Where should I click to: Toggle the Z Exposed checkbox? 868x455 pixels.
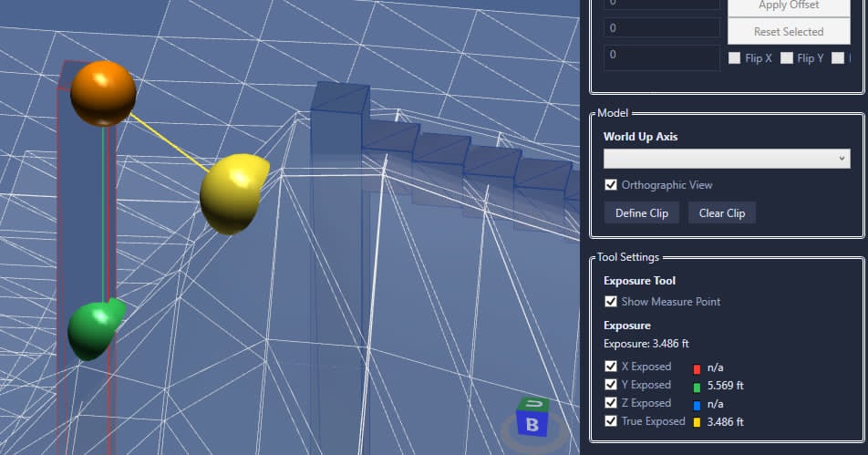tap(611, 403)
